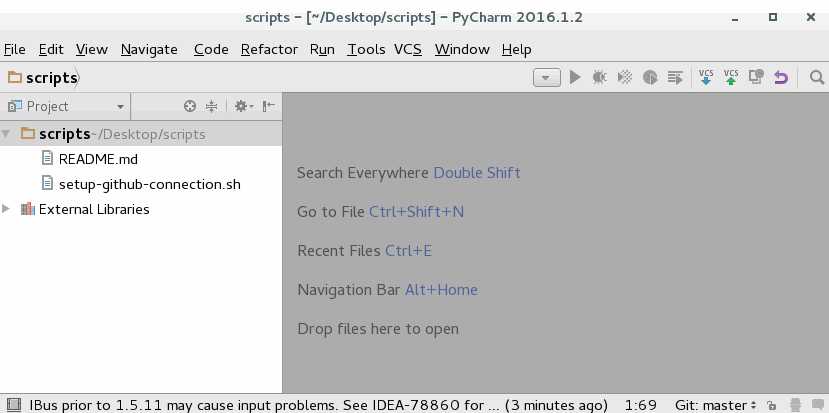Open Hector inspection icon in status bar

795,406
